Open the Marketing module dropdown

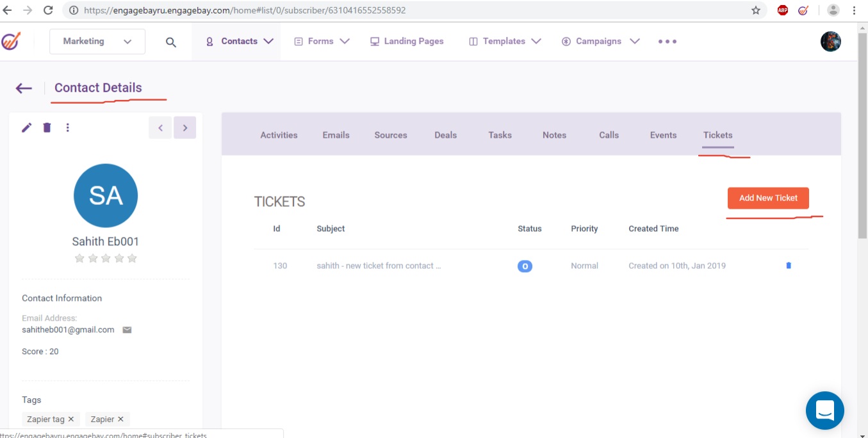97,42
